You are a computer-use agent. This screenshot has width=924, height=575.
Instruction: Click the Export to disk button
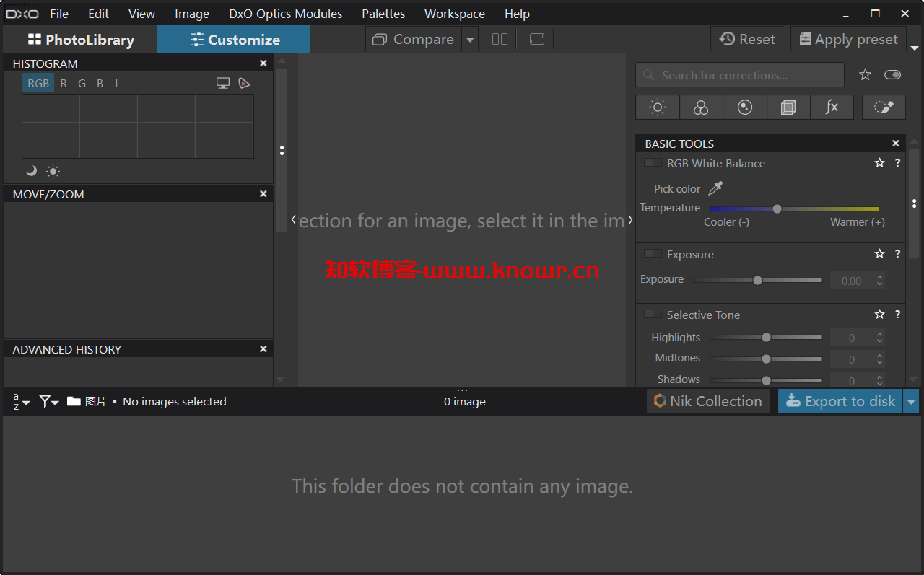[x=841, y=402]
